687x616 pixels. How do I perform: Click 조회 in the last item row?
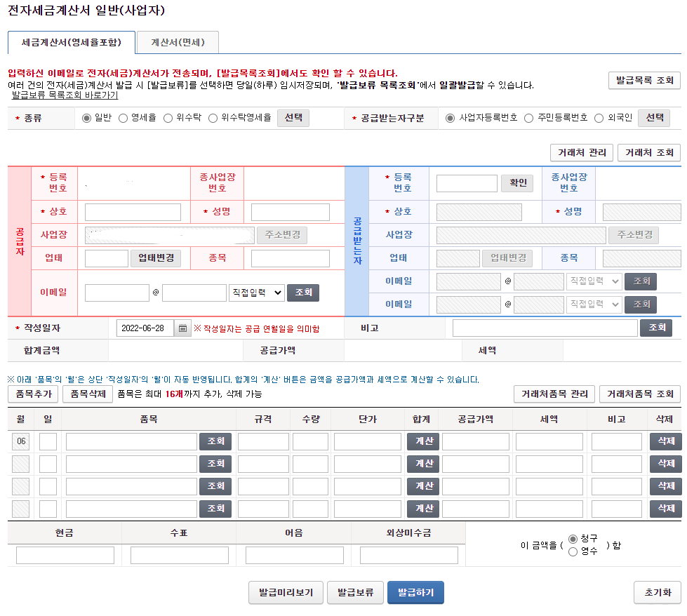[215, 509]
